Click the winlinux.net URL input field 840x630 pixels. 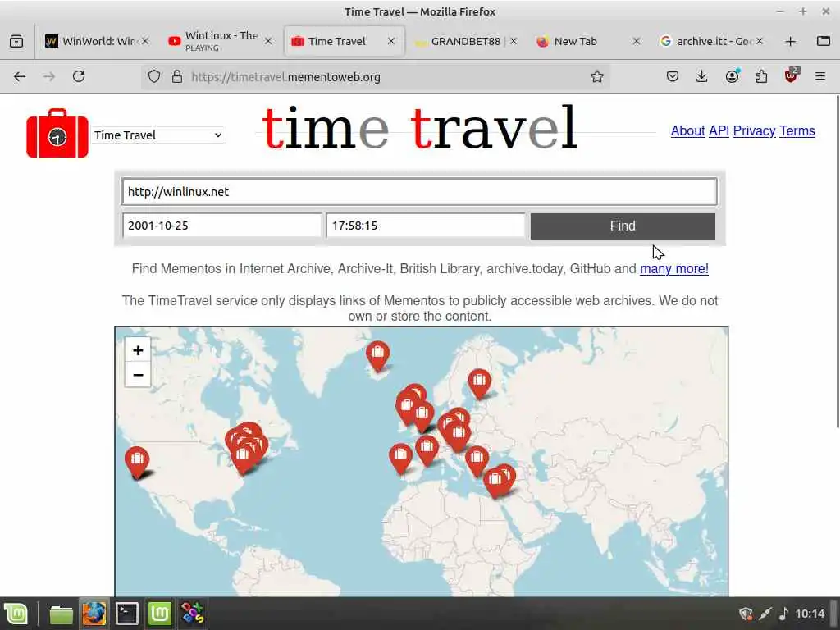[x=419, y=192]
